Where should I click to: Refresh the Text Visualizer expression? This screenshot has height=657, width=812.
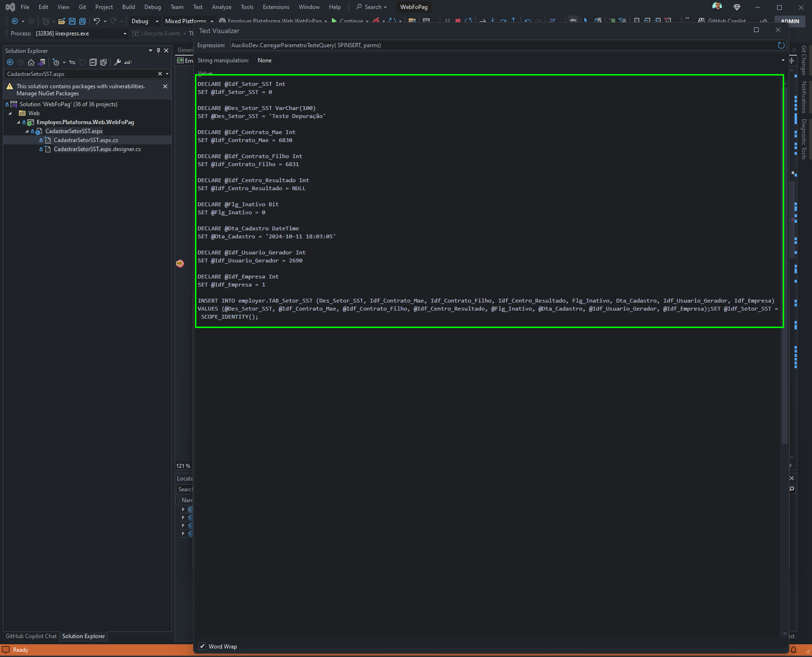781,45
